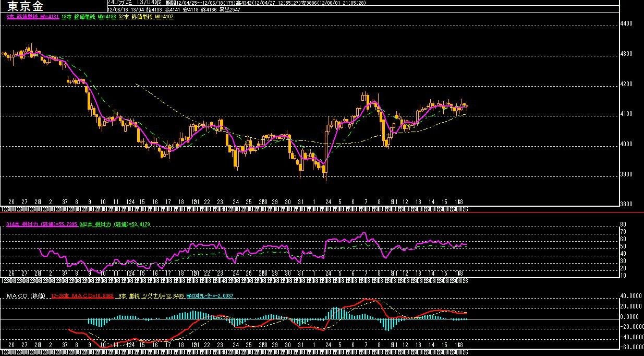644x356 pixels.
Task: Click the RSI 50 axis label
Action: click(x=623, y=246)
